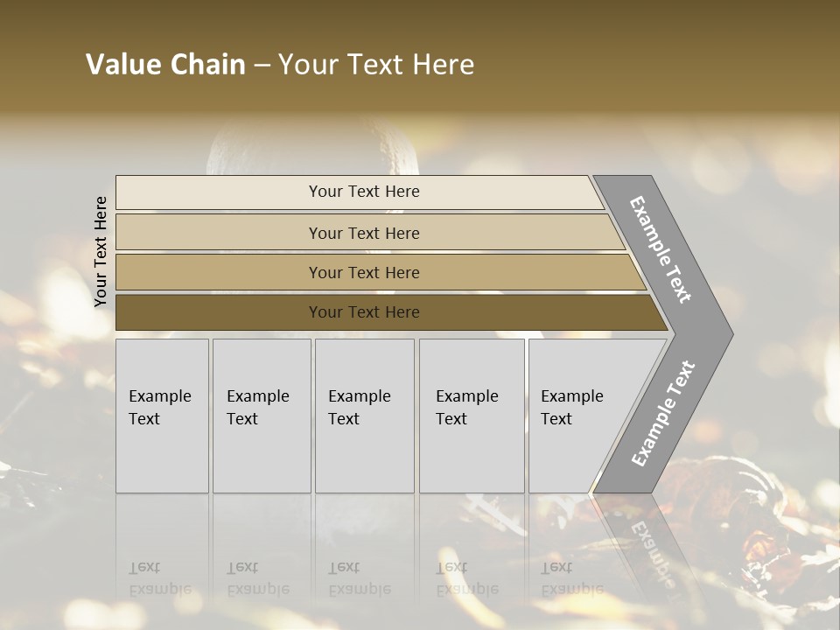Image resolution: width=840 pixels, height=630 pixels.
Task: Click the reflected text under the leftmost box
Action: pos(159,578)
